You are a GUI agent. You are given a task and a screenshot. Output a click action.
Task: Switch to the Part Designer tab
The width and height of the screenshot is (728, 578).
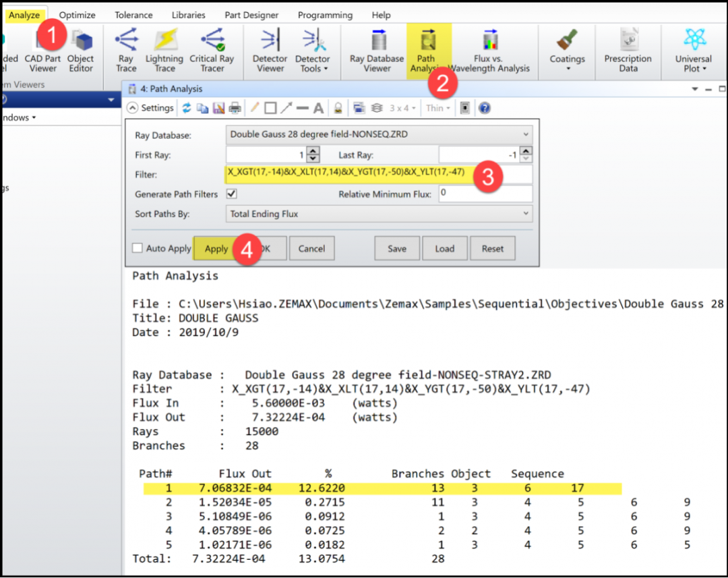[x=251, y=15]
